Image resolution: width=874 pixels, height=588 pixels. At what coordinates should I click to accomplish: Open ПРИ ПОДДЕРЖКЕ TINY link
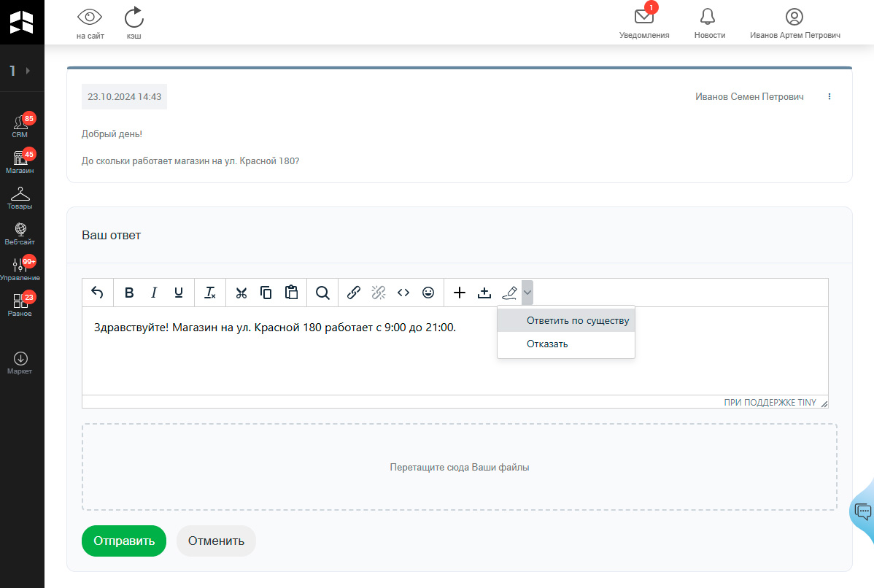pyautogui.click(x=770, y=403)
